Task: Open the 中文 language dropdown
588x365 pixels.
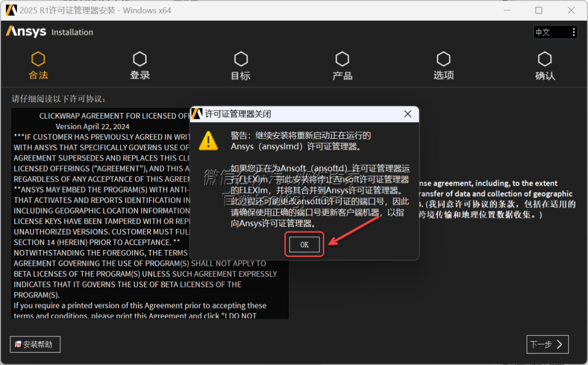Action: click(555, 32)
